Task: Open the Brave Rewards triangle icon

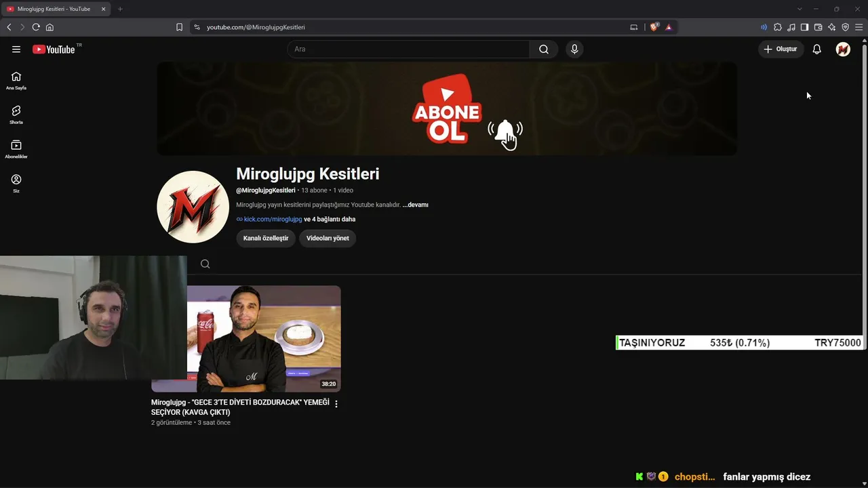Action: (x=669, y=27)
